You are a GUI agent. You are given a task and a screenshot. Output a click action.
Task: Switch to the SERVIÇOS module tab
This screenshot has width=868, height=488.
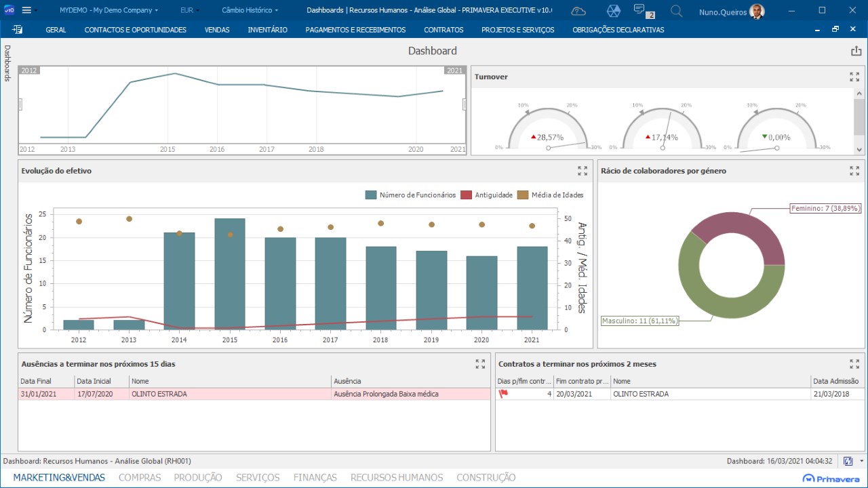click(x=258, y=477)
